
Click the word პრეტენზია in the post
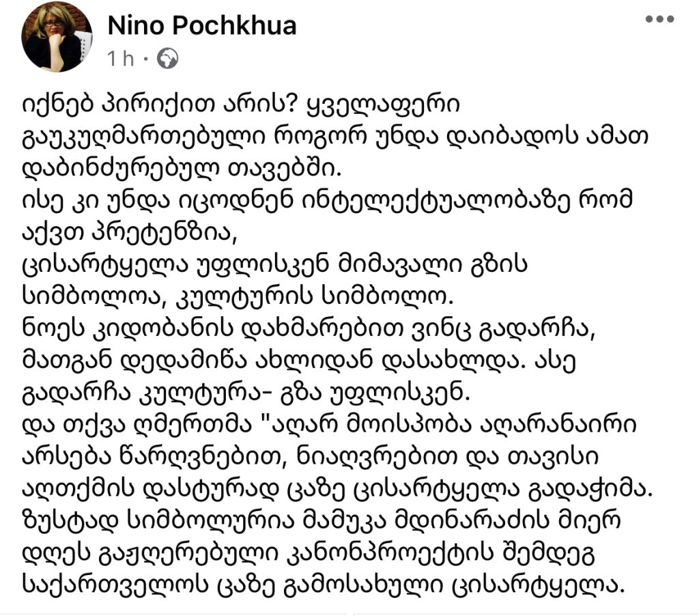pos(165,232)
